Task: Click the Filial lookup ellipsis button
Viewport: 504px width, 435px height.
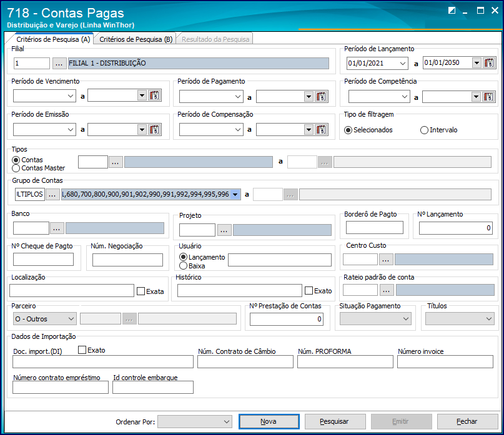Action: point(59,63)
